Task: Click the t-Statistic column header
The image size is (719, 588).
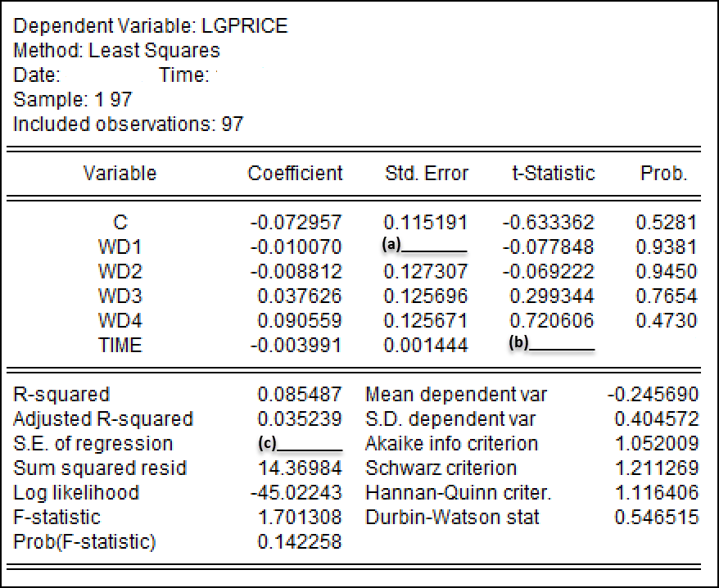Action: [x=551, y=174]
